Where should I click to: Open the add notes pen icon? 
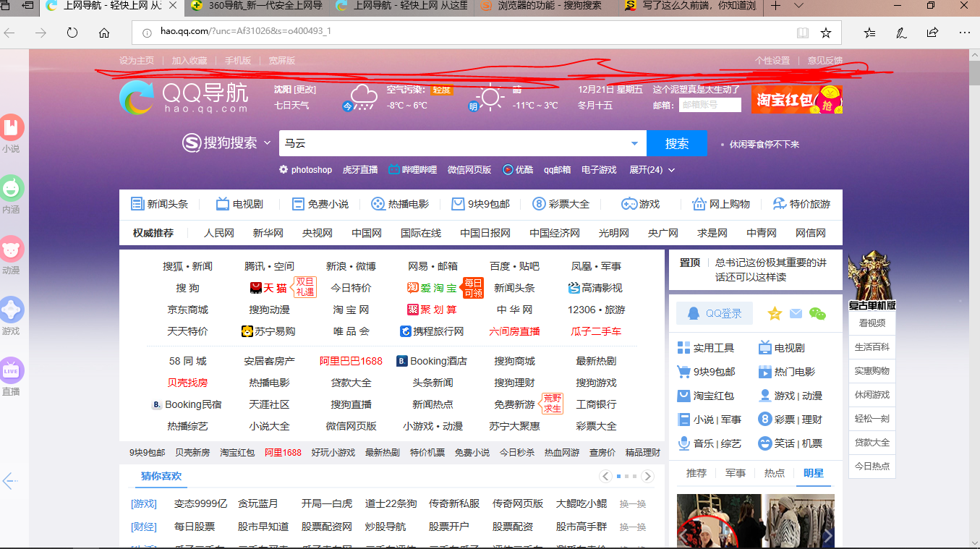pos(901,33)
